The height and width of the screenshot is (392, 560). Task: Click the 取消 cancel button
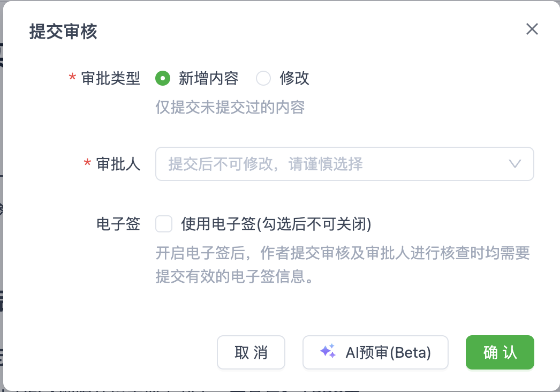click(251, 352)
